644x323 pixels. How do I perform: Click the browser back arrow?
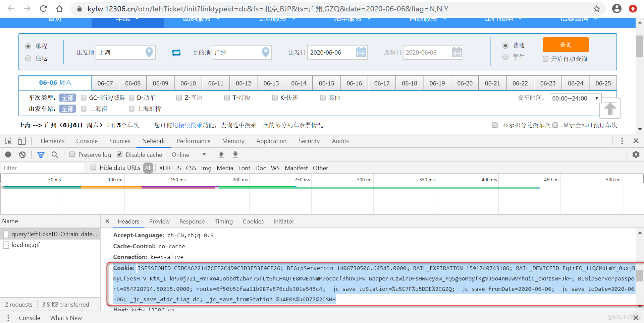click(11, 9)
